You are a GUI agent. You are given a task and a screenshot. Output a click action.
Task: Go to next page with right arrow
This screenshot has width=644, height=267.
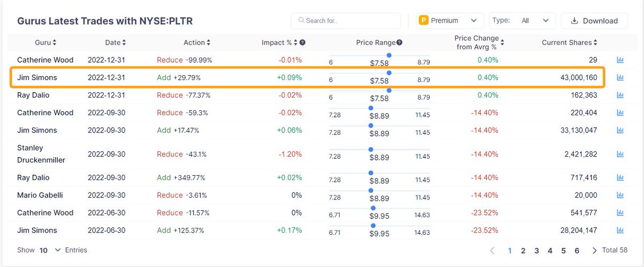(594, 250)
